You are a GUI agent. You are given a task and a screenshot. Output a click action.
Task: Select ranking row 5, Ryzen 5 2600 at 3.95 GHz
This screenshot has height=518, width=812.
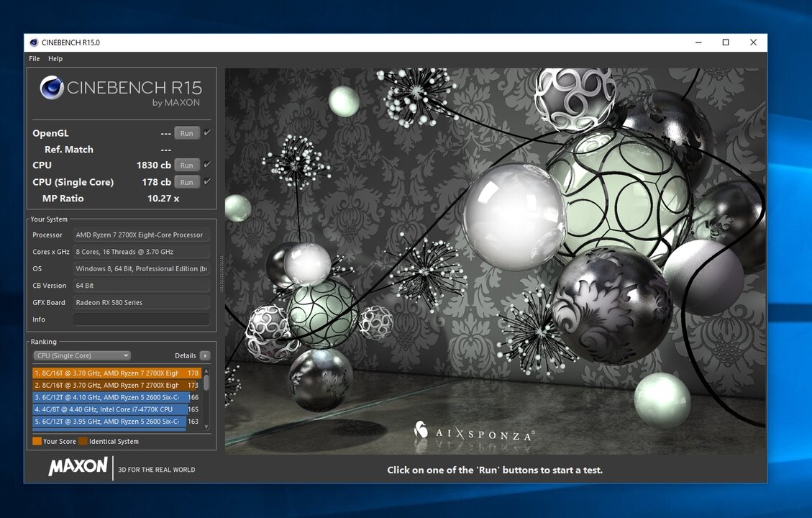coord(117,421)
